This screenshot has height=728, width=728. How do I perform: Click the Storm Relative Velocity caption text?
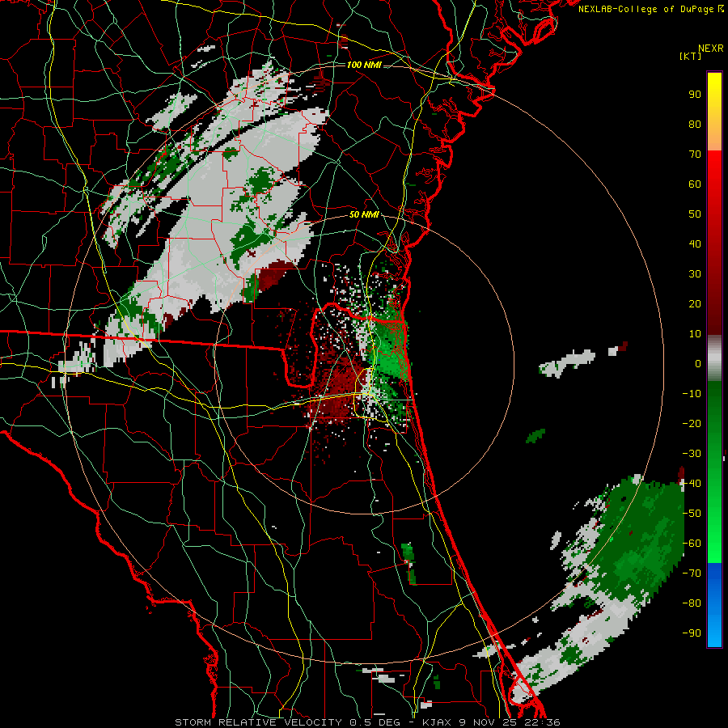367,722
